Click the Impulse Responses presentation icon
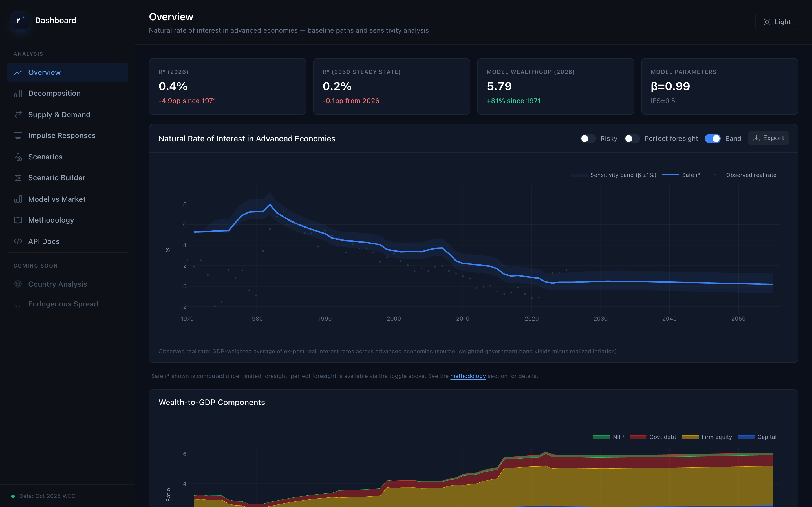The height and width of the screenshot is (507, 812). pyautogui.click(x=18, y=136)
